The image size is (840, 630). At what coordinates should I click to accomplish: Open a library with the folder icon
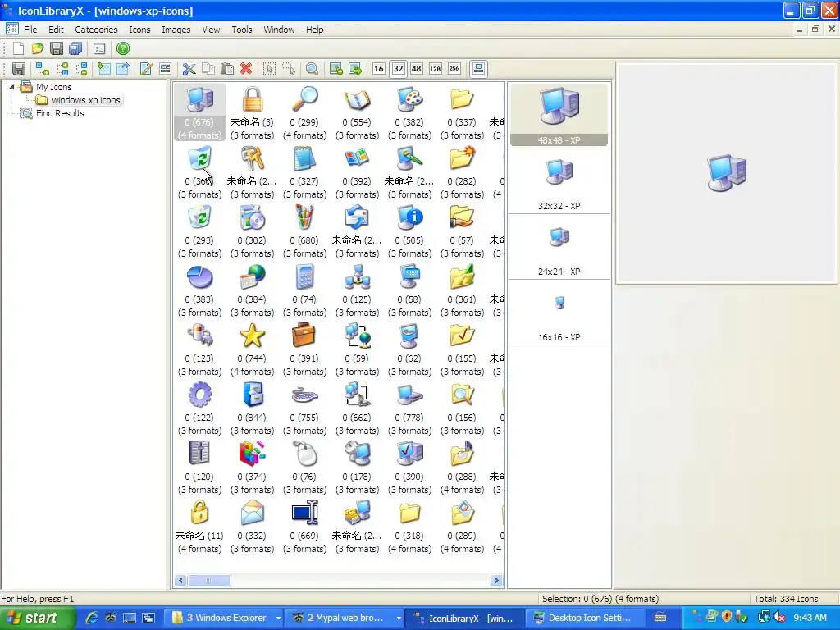coord(38,48)
